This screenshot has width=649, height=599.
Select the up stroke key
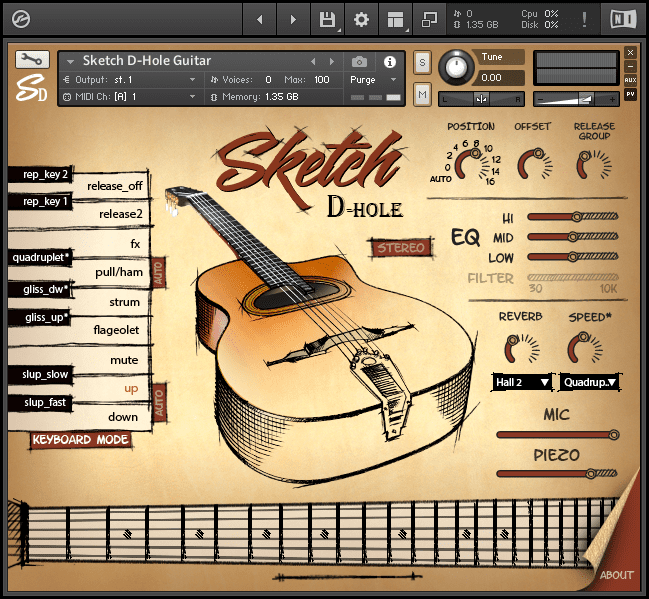click(131, 389)
